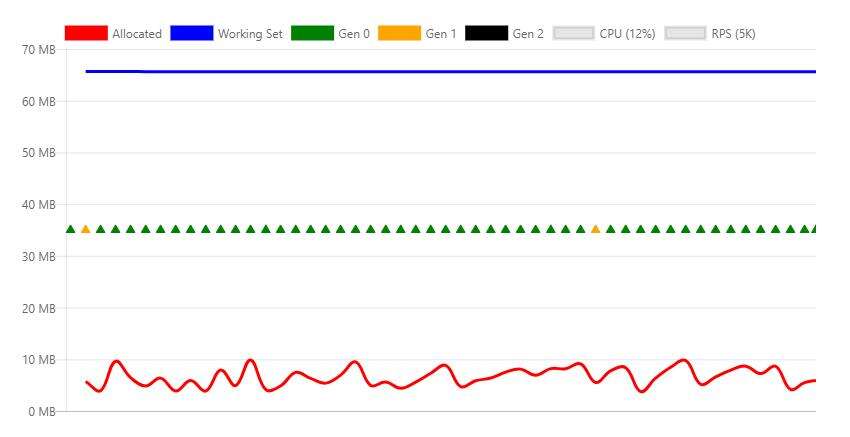Click the Gen 1 legend label
This screenshot has height=437, width=850.
(441, 34)
